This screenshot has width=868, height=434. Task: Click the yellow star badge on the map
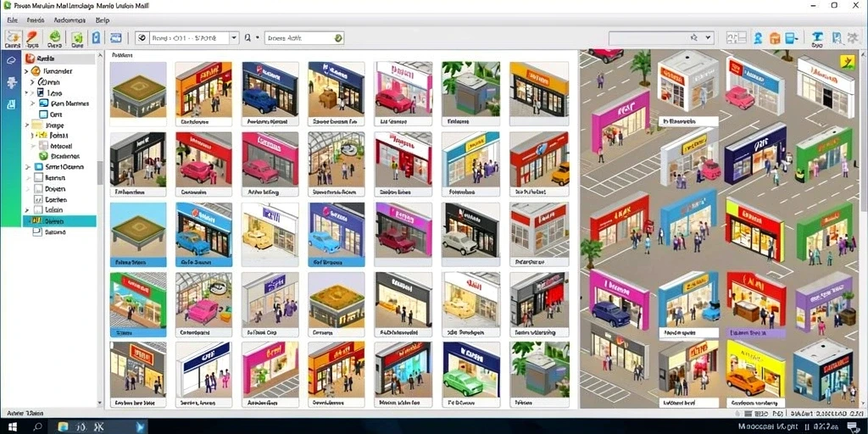pyautogui.click(x=847, y=61)
